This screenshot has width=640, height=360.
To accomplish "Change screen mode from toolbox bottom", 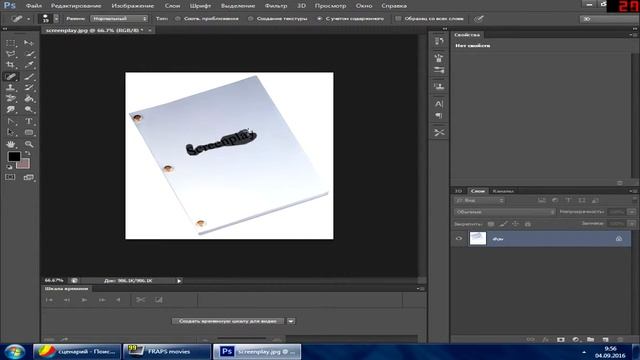I will coord(29,177).
